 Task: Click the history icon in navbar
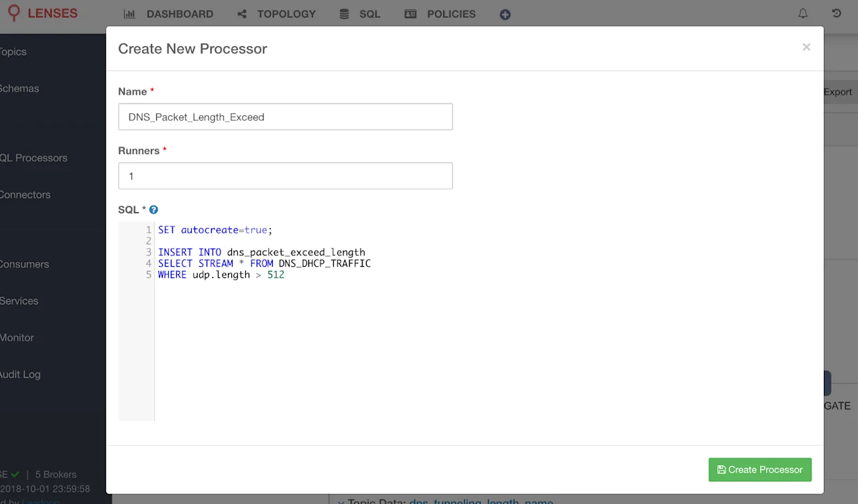pyautogui.click(x=837, y=13)
